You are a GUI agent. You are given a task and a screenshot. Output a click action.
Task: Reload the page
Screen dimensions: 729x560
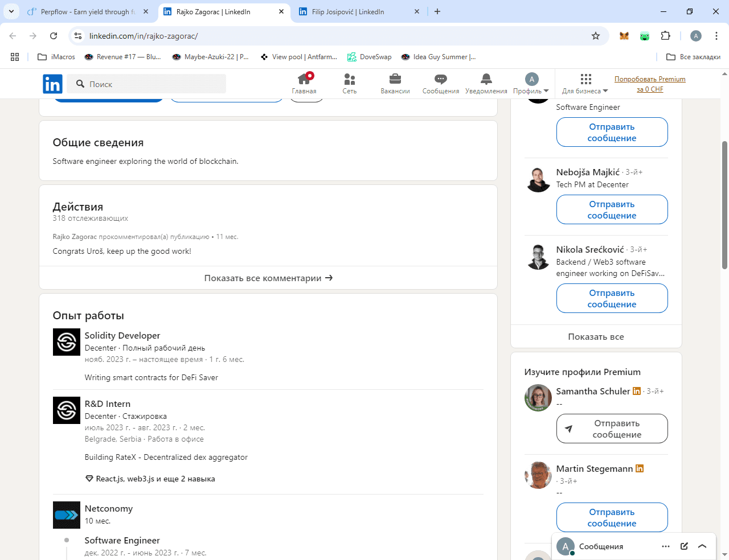(54, 36)
